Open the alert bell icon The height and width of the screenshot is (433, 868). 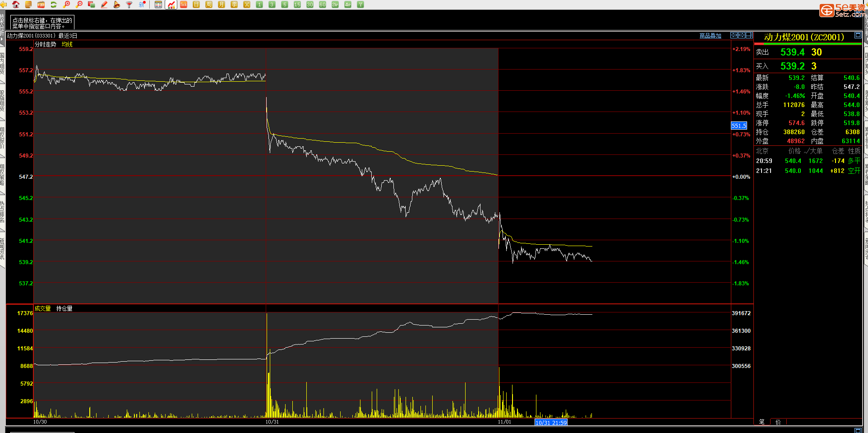coord(117,5)
